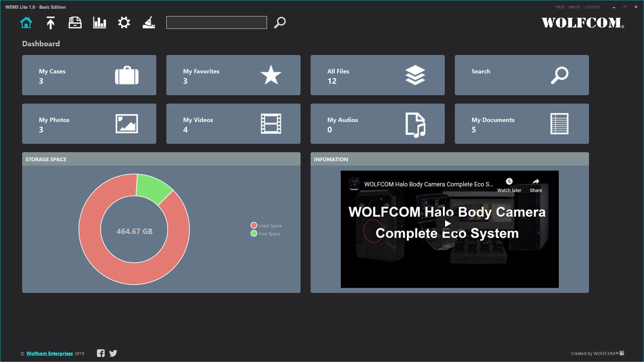Screen dimensions: 644x362
Task: Open My Documents panel
Action: coord(522,124)
